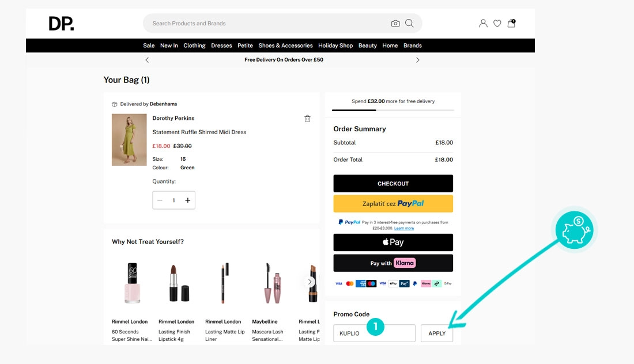Open the account profile icon
The width and height of the screenshot is (634, 364).
pos(483,24)
